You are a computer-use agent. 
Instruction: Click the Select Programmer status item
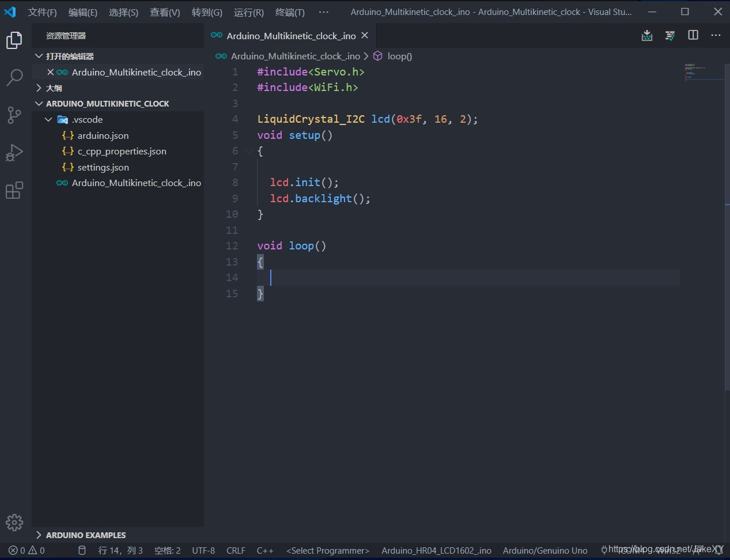click(328, 550)
